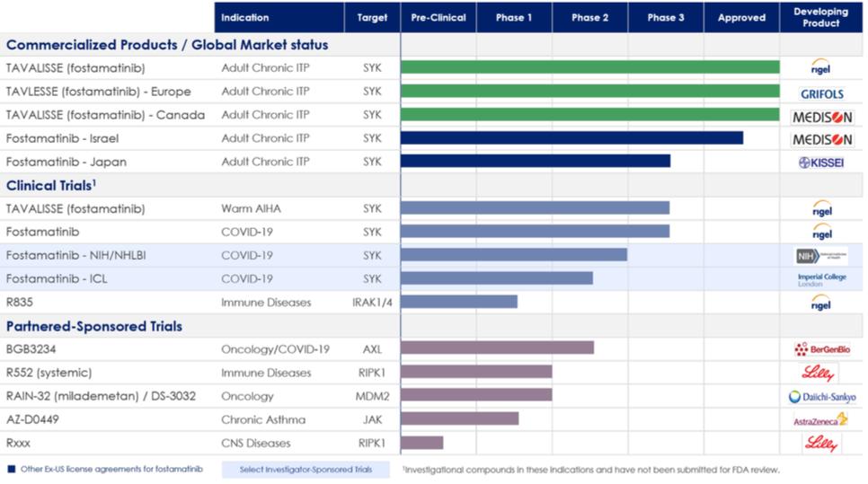Click the Rigel logo in the TAVALISSE Adult Chronic ITP row
868x484 pixels.
[821, 67]
